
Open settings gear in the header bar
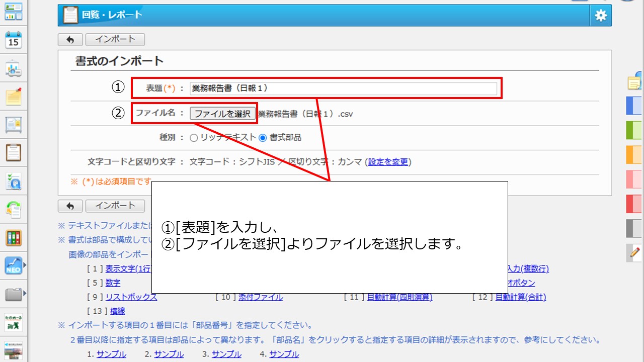(x=601, y=16)
